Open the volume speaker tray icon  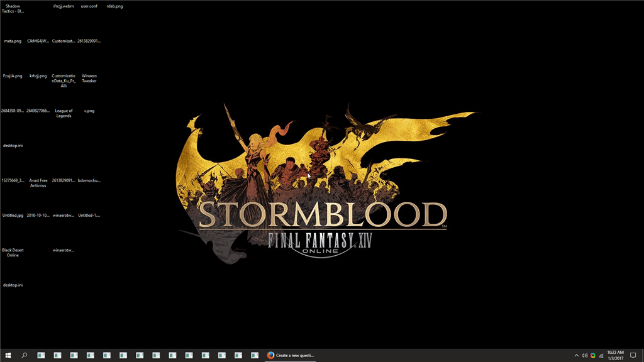pyautogui.click(x=584, y=356)
